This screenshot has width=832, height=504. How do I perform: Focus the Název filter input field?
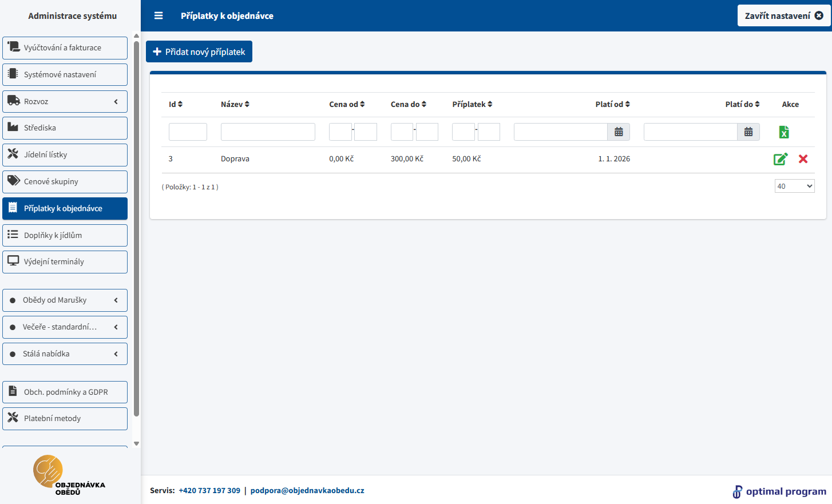pos(268,132)
